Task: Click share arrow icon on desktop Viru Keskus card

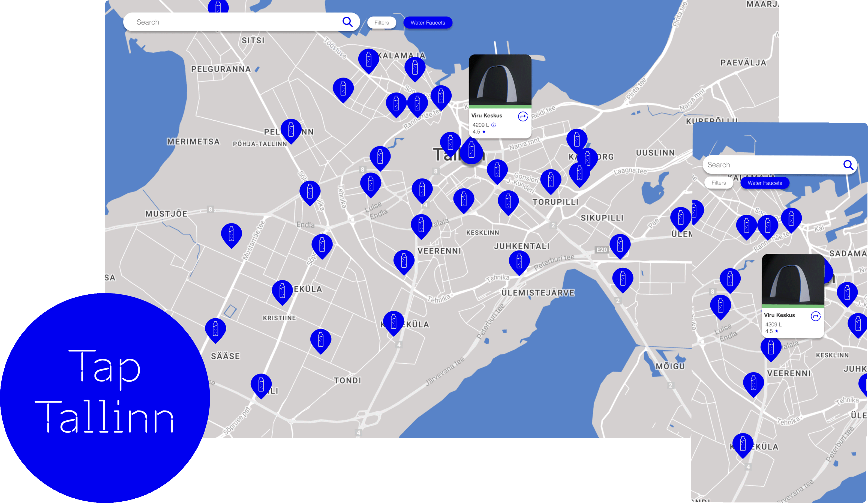Action: tap(522, 117)
